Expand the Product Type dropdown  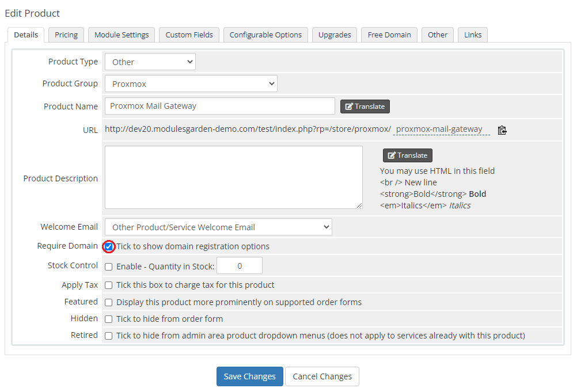[x=150, y=62]
